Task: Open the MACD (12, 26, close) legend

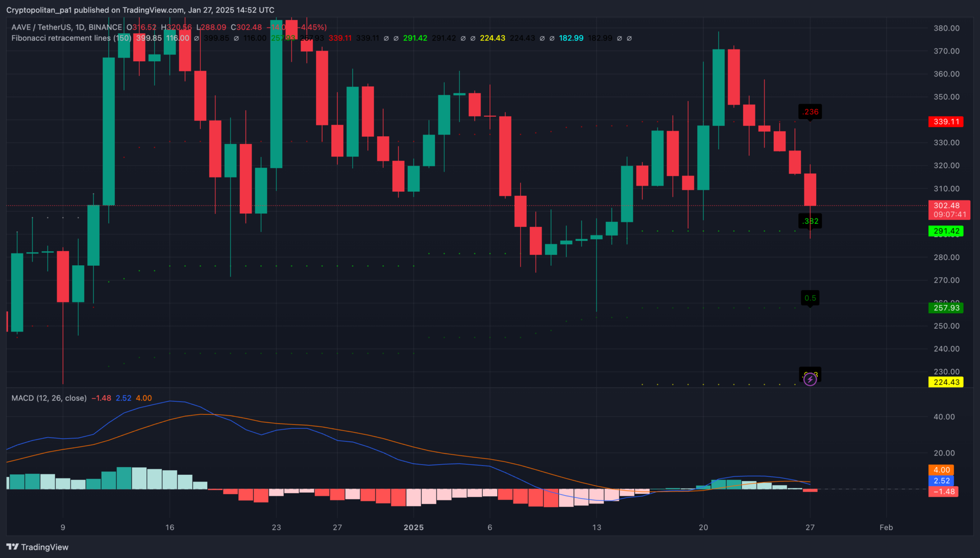Action: point(49,398)
